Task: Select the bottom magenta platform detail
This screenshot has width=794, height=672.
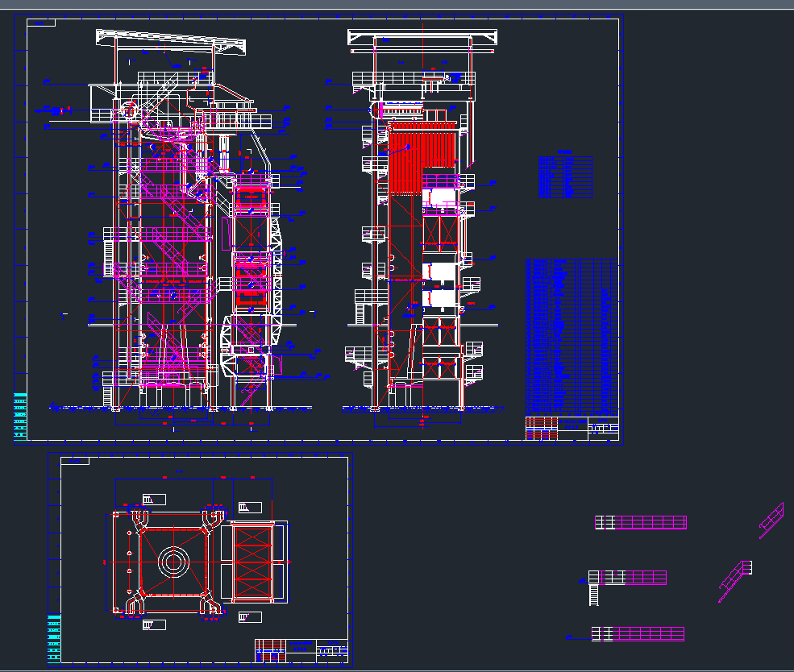Action: click(638, 634)
